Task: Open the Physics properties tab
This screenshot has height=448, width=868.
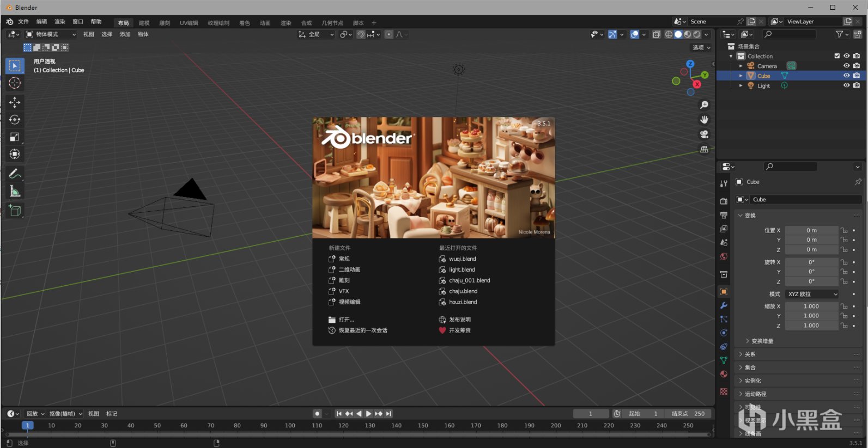Action: coord(724,333)
